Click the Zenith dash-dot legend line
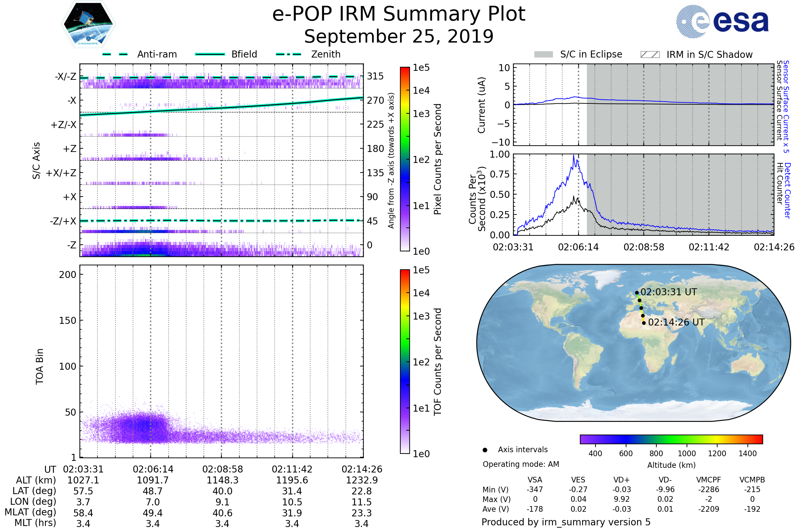 [x=289, y=54]
